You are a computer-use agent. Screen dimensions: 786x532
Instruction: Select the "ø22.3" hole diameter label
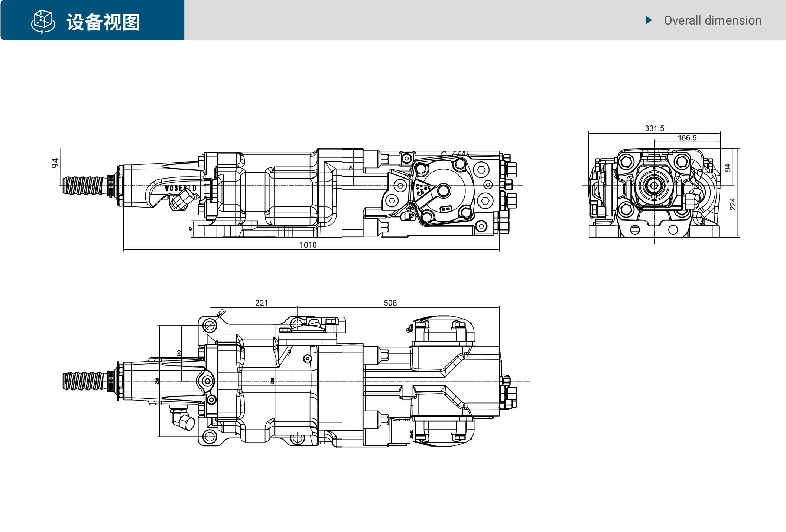(x=221, y=312)
